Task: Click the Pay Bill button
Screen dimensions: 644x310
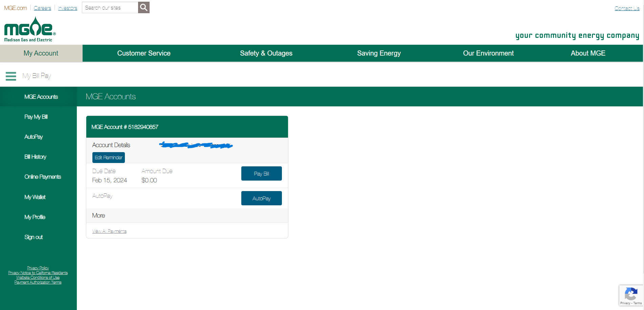Action: [x=262, y=173]
